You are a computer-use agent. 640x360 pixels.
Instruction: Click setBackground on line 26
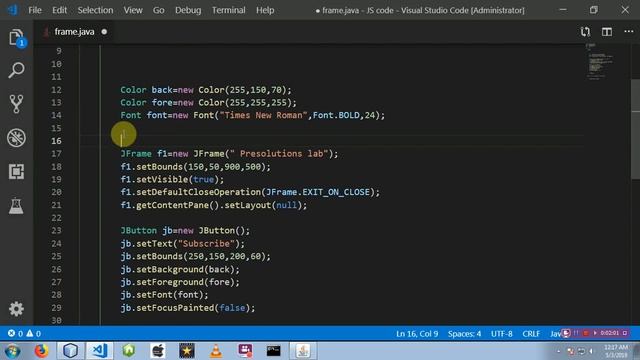[x=169, y=269]
